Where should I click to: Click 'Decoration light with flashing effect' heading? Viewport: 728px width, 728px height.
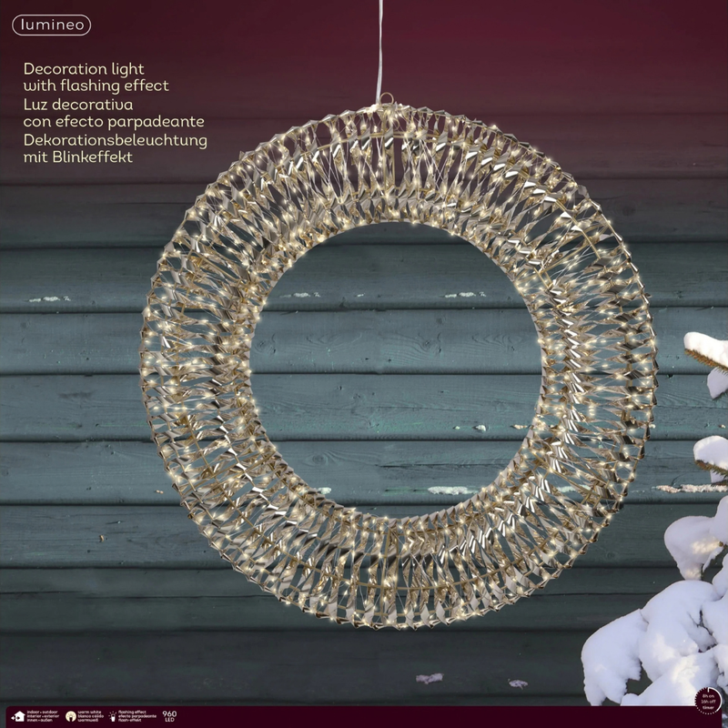[x=96, y=77]
